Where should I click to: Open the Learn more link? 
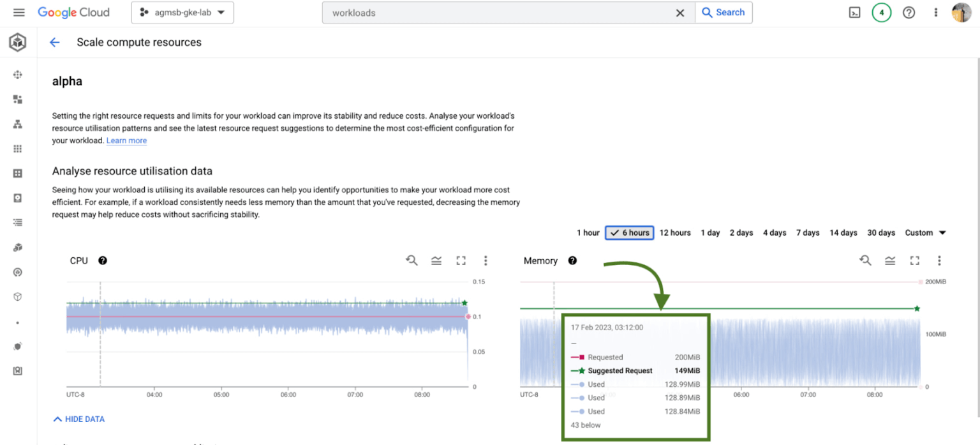coord(126,140)
